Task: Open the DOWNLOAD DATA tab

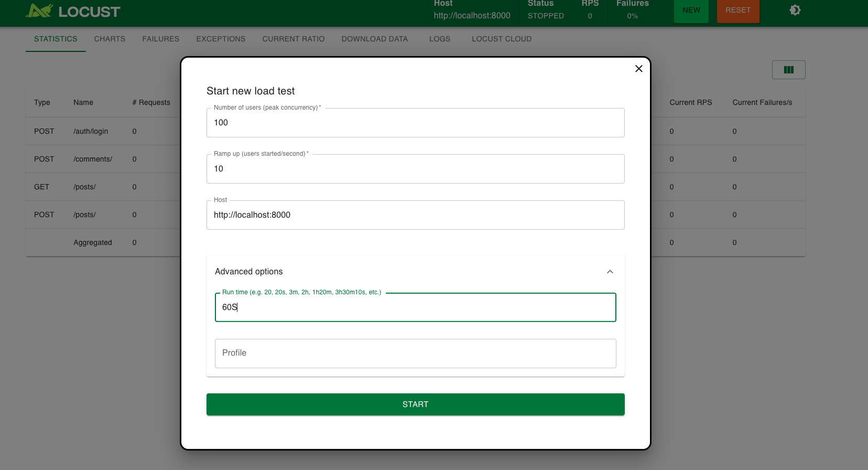Action: point(374,39)
